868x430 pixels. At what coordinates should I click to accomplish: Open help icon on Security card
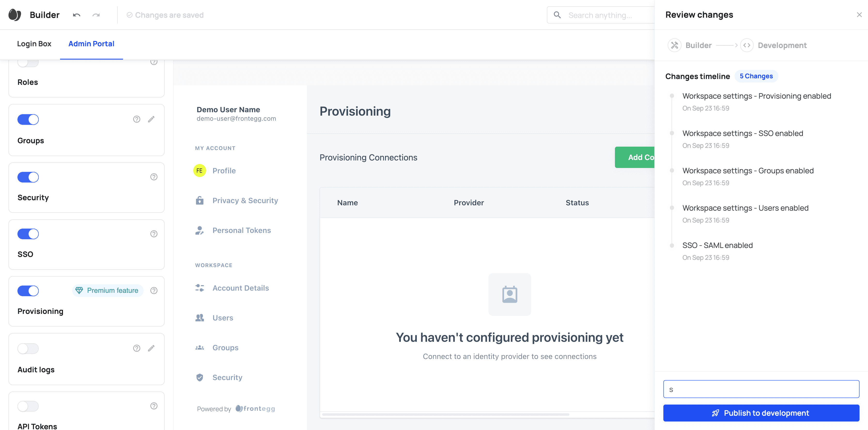(154, 177)
